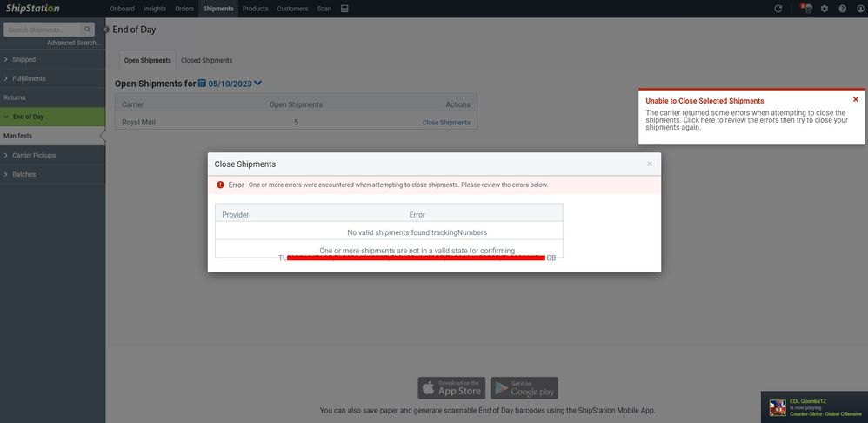The height and width of the screenshot is (423, 868).
Task: Click the search magnifier icon
Action: [89, 30]
